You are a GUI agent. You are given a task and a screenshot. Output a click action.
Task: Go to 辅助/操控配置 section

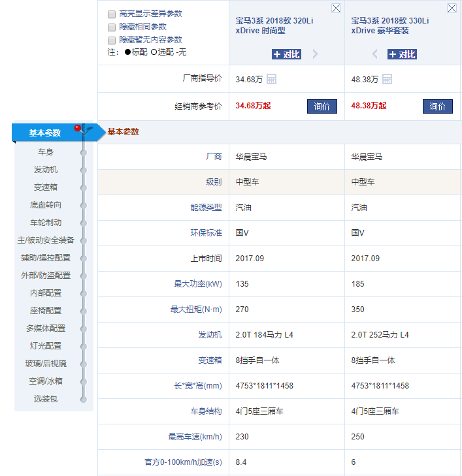point(46,258)
